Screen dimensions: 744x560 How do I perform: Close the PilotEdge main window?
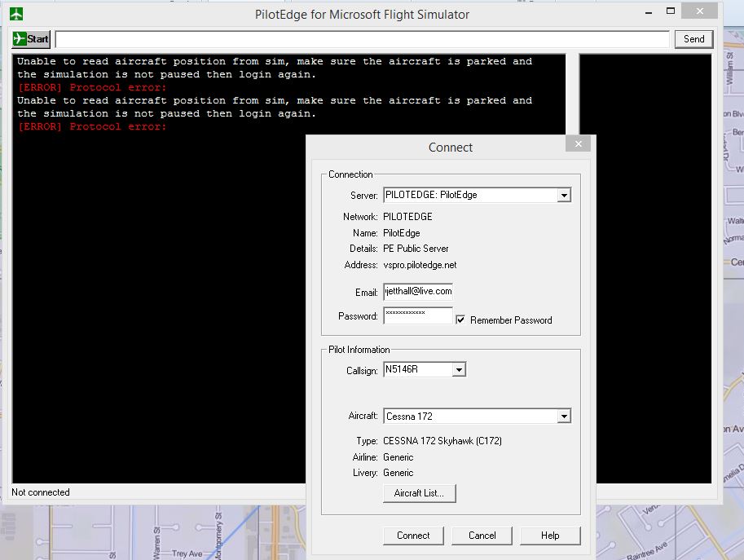[x=699, y=11]
